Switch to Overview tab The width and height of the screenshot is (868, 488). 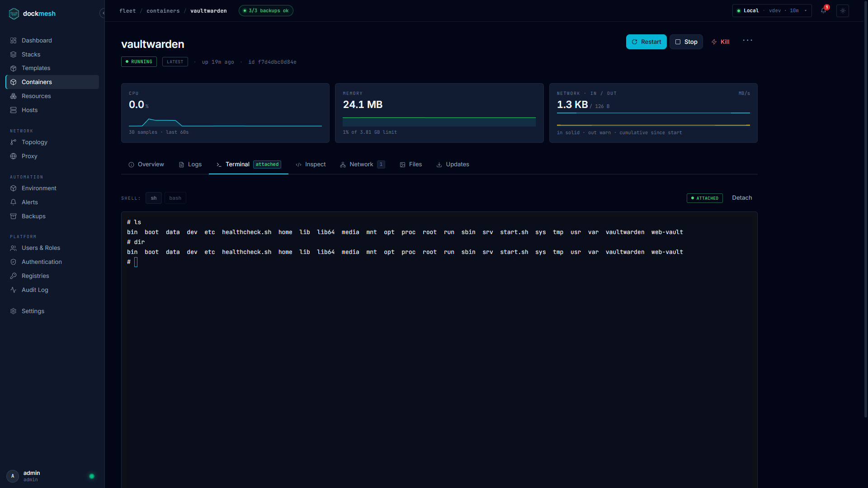146,164
